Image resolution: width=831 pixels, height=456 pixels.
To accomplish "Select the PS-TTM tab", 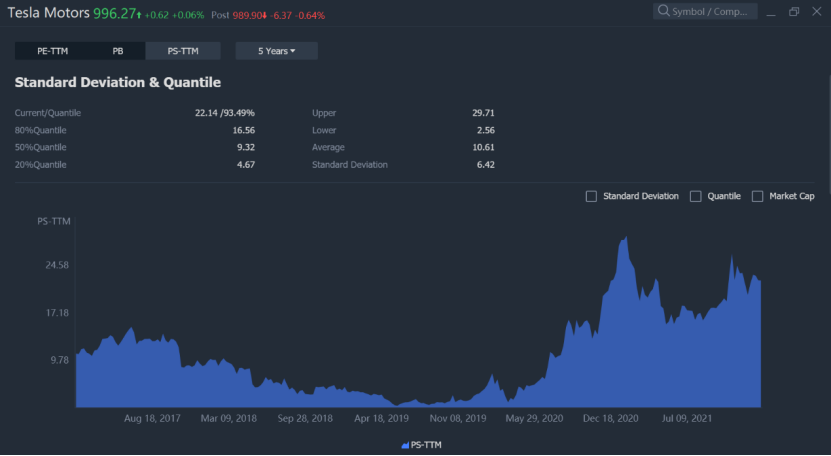I will (x=183, y=51).
